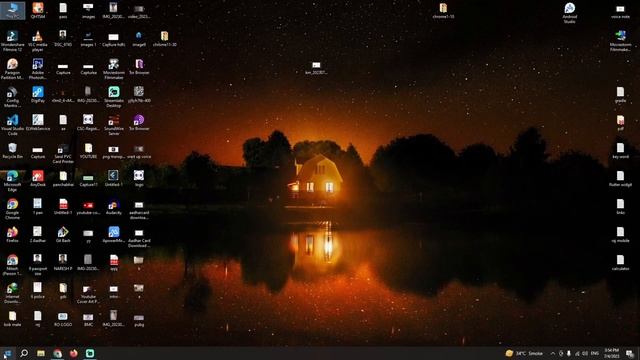Launch Visual Studio Code from desktop

tap(12, 125)
